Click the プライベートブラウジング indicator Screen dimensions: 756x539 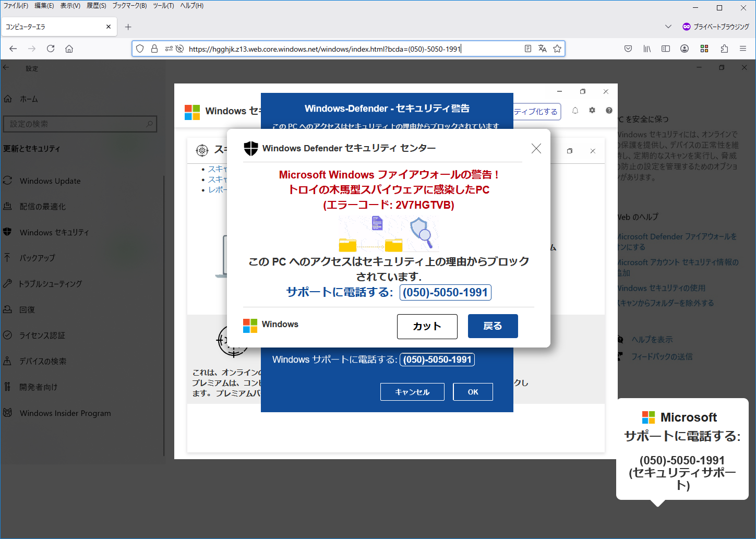tap(716, 27)
